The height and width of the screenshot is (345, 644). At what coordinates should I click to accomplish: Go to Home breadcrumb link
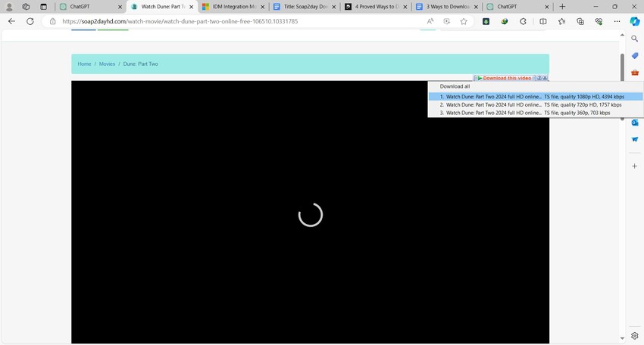pyautogui.click(x=84, y=64)
